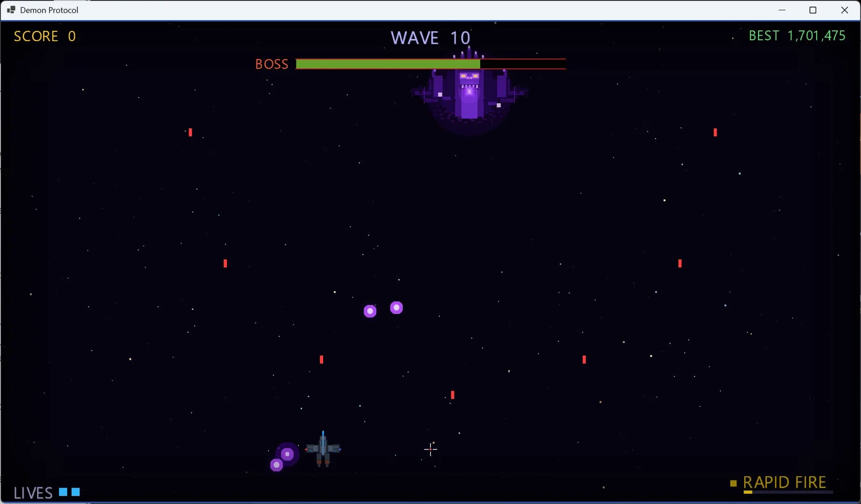Click the BEST 1,701,475 high score

click(797, 36)
